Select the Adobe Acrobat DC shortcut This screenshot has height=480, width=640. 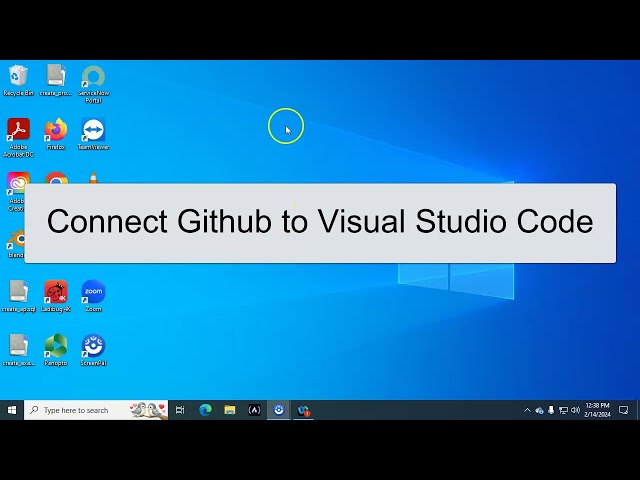pyautogui.click(x=18, y=138)
